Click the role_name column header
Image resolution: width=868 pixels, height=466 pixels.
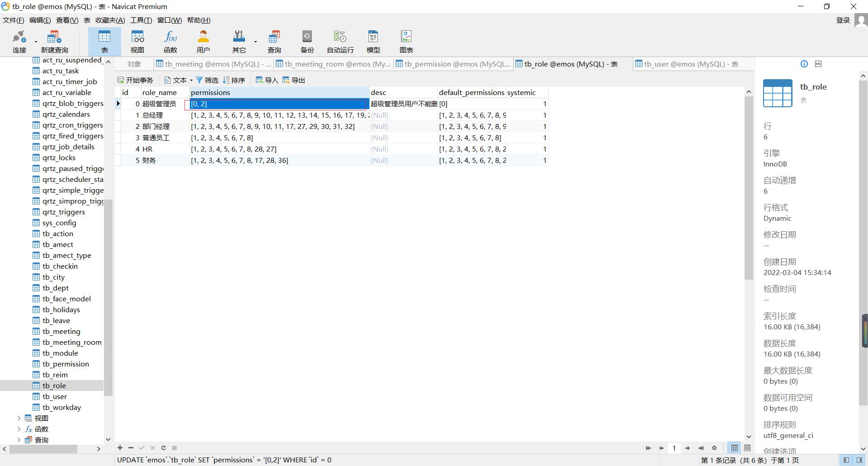click(165, 92)
